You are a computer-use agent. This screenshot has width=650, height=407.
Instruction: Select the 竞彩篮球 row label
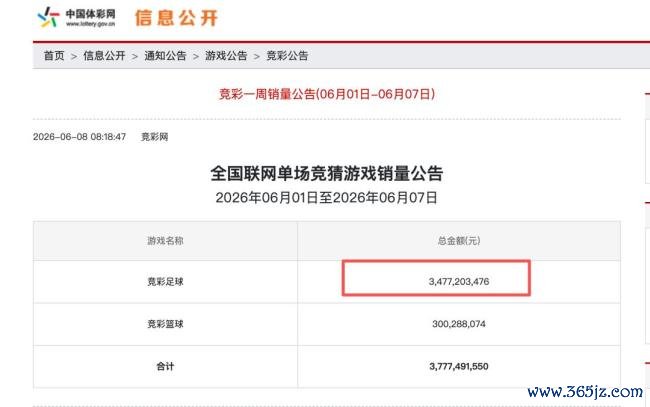165,324
